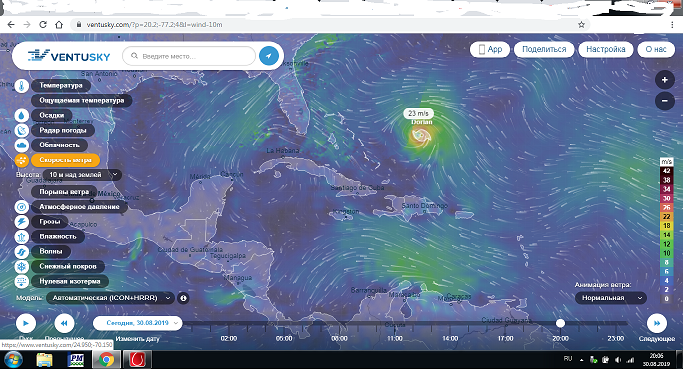The width and height of the screenshot is (683, 384).
Task: Switch layer to Нулевая изотерма
Action: (x=70, y=282)
